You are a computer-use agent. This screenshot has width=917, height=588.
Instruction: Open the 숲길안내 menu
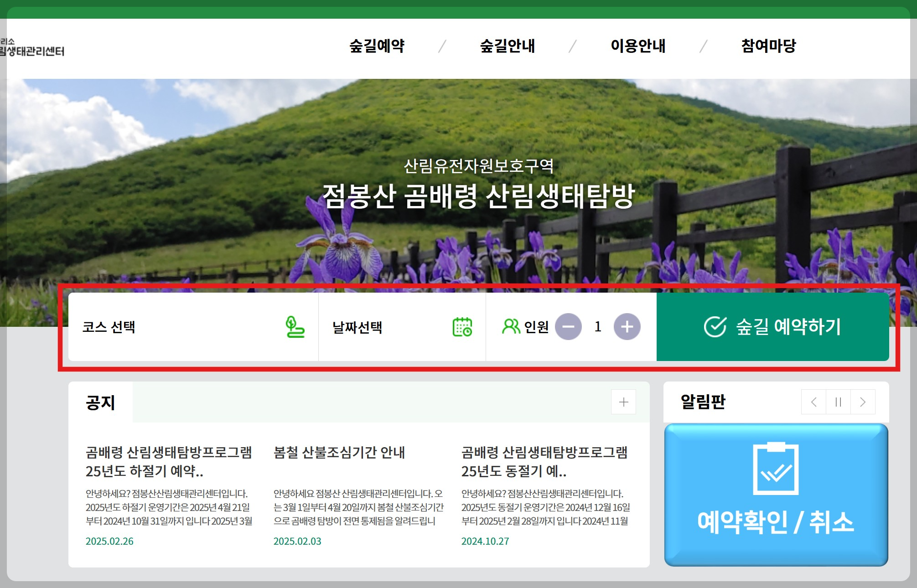click(507, 46)
